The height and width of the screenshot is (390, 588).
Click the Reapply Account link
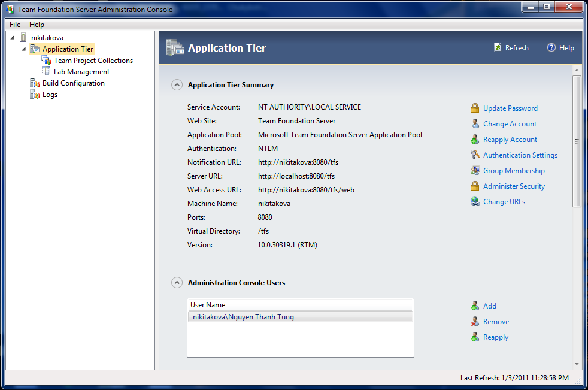510,139
